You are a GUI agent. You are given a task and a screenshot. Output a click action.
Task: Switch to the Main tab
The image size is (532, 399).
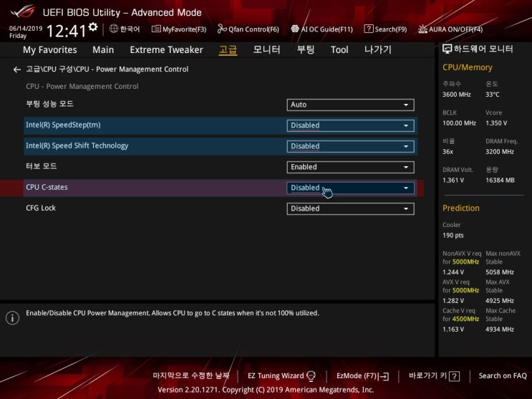pyautogui.click(x=103, y=49)
